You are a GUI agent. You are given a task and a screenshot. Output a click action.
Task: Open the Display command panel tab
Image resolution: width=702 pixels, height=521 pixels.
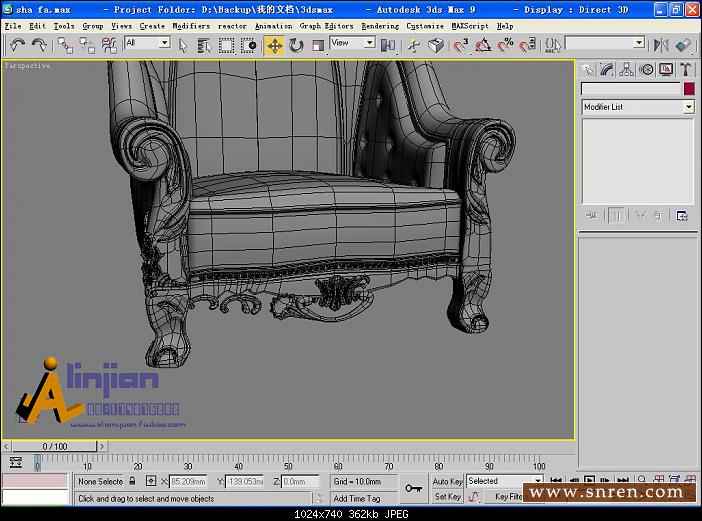pyautogui.click(x=666, y=70)
